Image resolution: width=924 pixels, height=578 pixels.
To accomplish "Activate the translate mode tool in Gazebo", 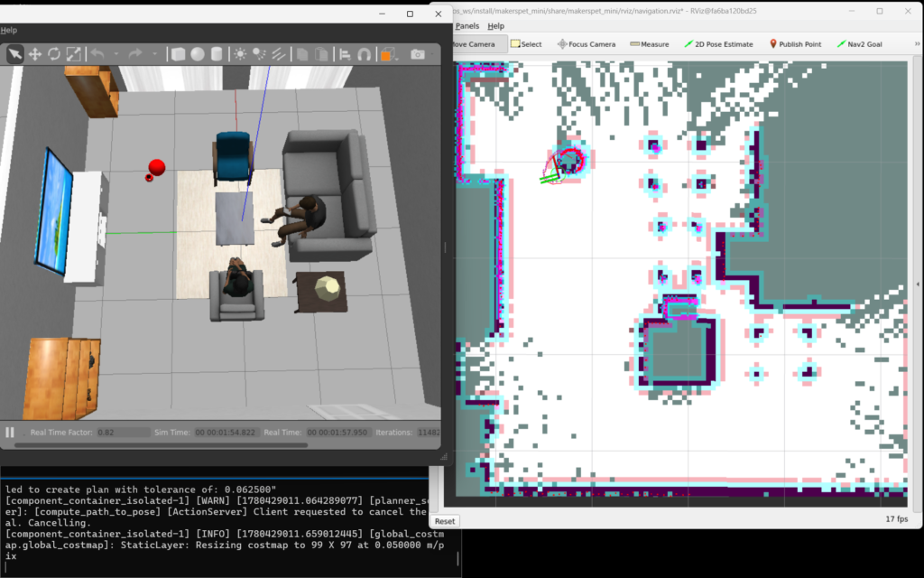I will pyautogui.click(x=35, y=54).
